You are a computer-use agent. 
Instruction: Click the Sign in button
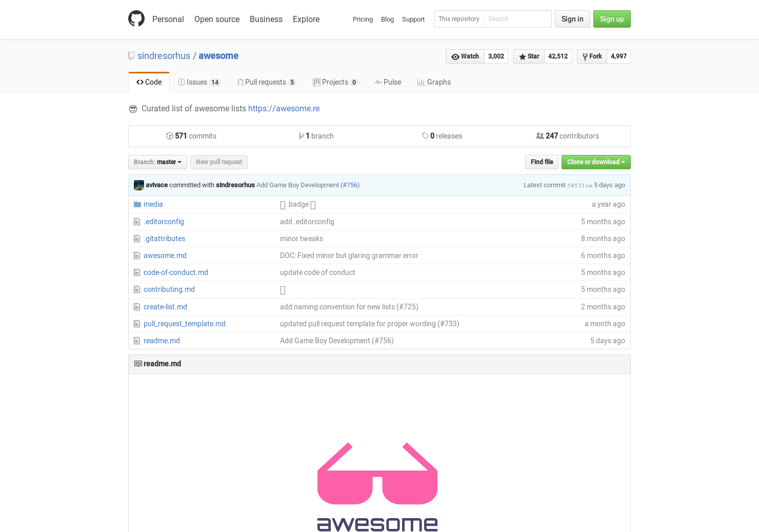572,19
